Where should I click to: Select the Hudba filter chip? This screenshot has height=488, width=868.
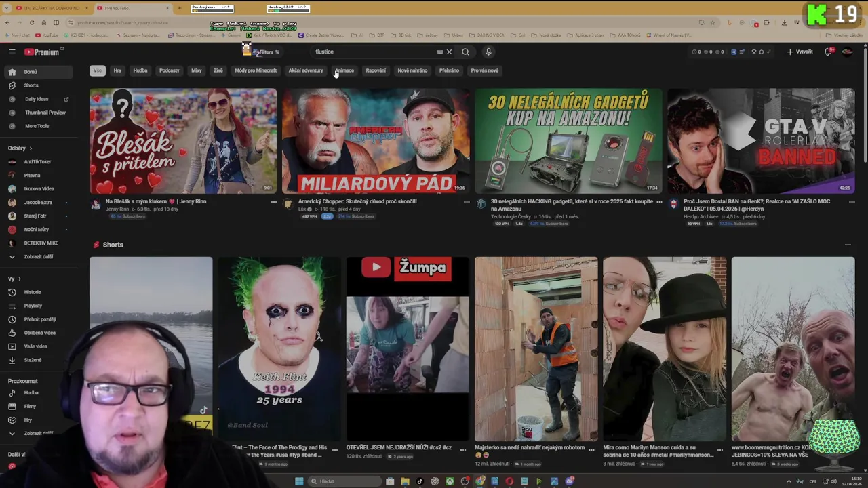[140, 70]
